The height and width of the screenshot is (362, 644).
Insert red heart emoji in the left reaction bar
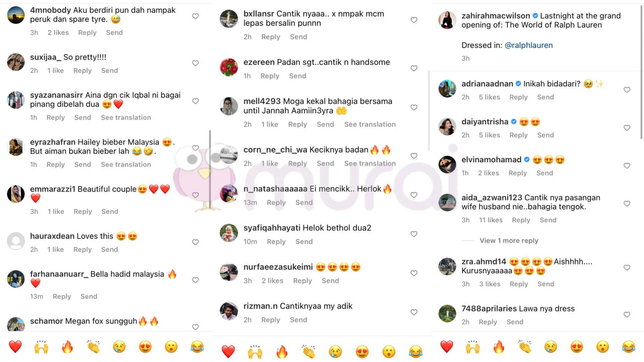click(15, 347)
